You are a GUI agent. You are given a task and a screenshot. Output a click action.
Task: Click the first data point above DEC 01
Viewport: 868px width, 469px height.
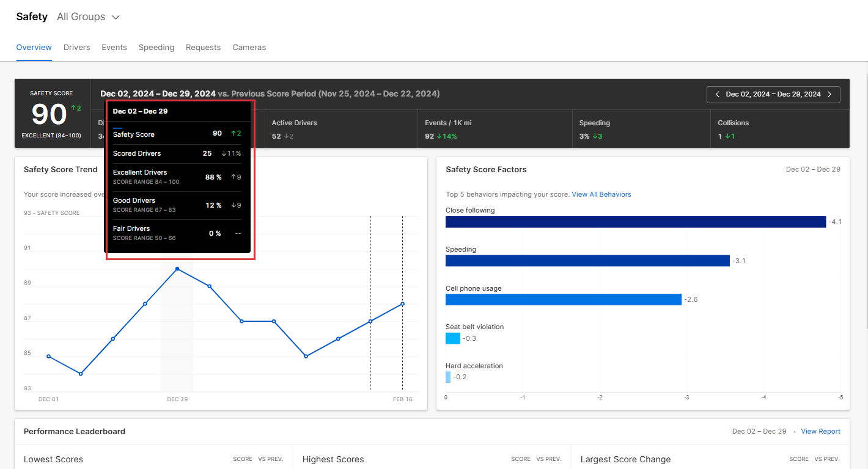click(x=48, y=356)
